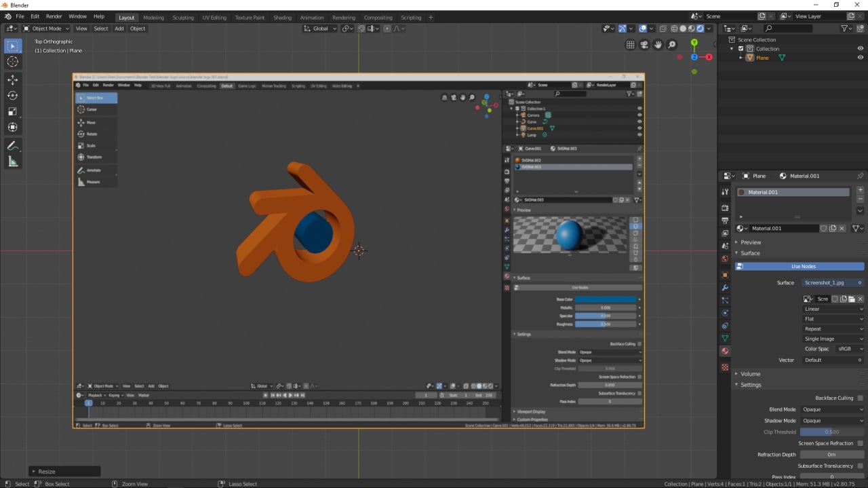The height and width of the screenshot is (488, 868).
Task: Collapse the Settings panel
Action: (750, 385)
